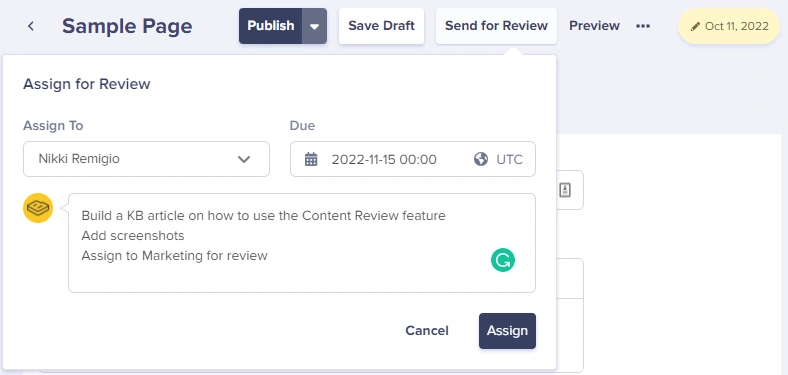
Task: Click the Assign button
Action: pos(508,331)
